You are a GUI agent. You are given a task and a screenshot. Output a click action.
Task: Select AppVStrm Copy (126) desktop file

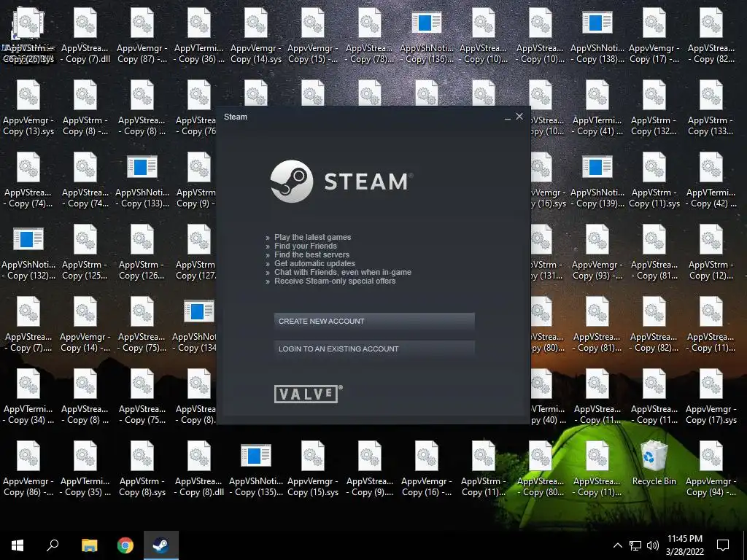[142, 253]
